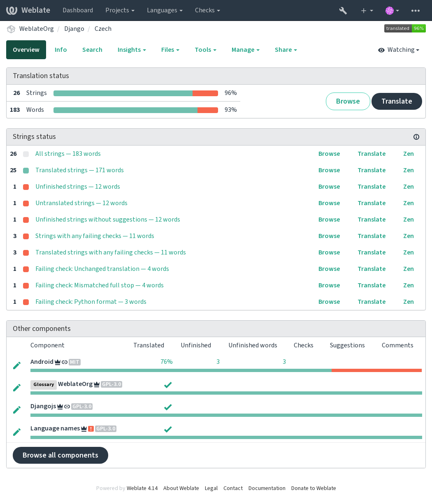Click the MIT license badge for Android

point(74,362)
